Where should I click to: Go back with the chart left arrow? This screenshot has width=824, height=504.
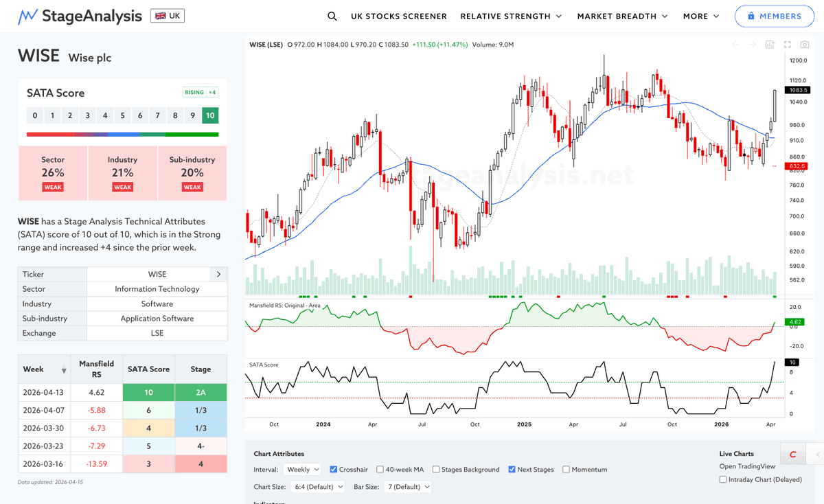click(x=735, y=45)
